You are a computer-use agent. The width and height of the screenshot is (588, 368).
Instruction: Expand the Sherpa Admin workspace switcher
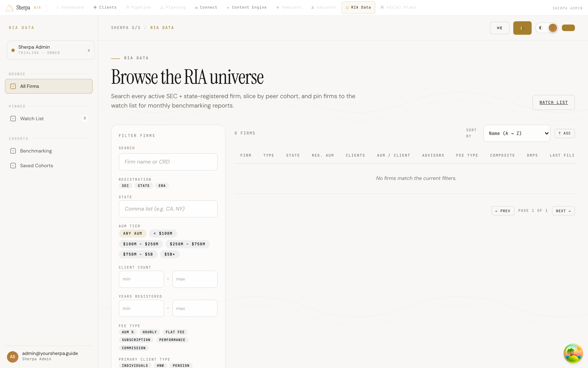click(51, 50)
